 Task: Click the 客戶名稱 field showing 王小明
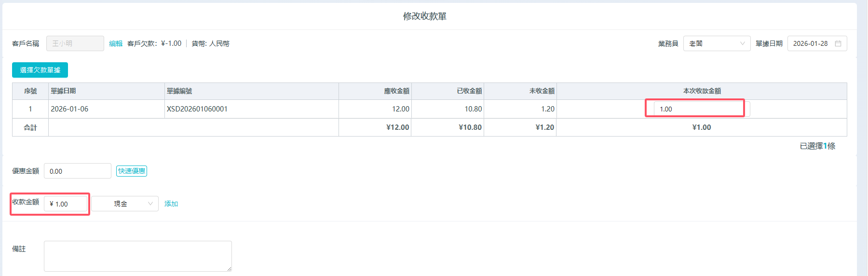pyautogui.click(x=75, y=43)
